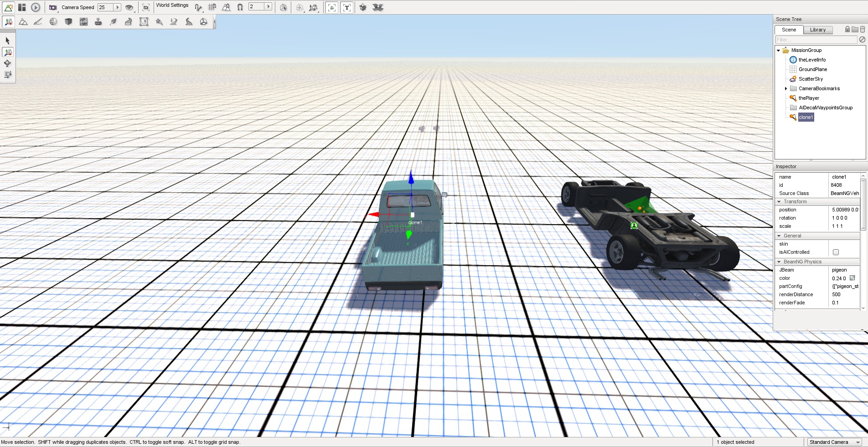Open the Camera Speed slider arrow
The height and width of the screenshot is (447, 868).
[117, 7]
